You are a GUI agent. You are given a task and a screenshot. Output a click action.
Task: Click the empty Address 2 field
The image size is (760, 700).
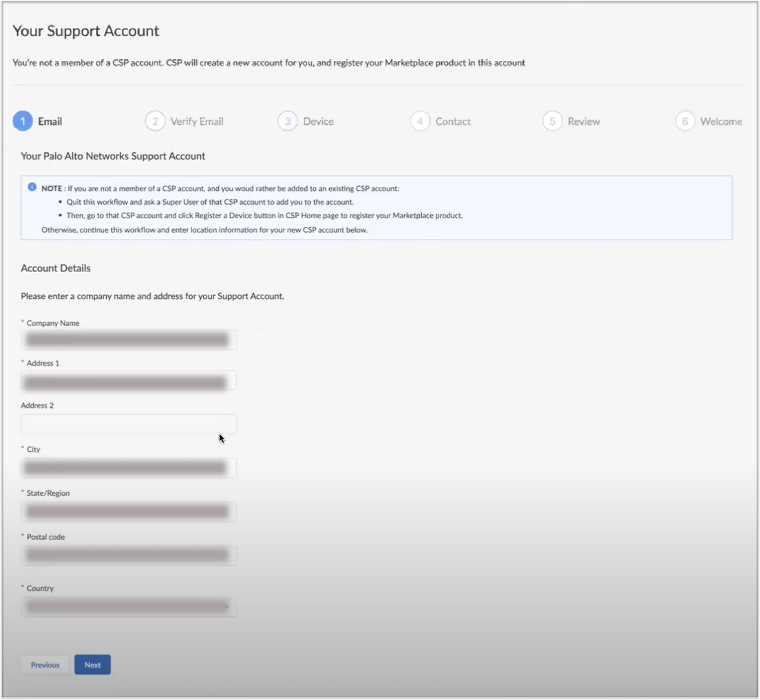128,424
